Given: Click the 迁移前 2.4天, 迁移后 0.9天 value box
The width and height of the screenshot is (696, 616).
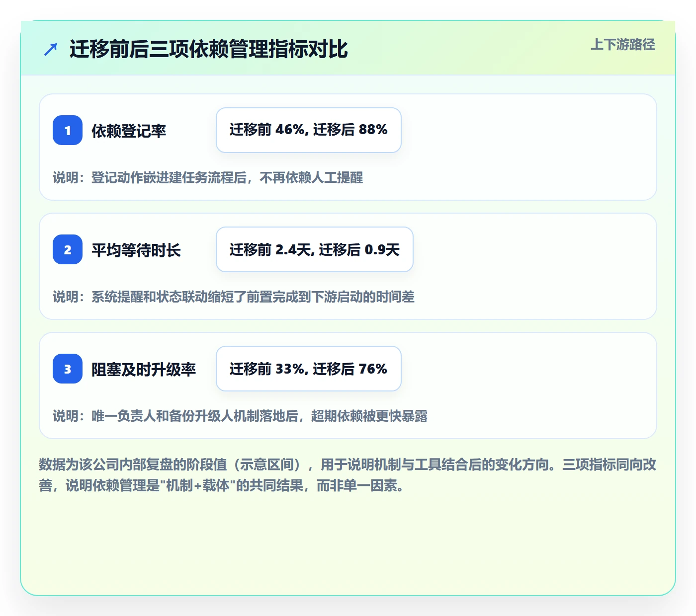Looking at the screenshot, I should click(x=315, y=249).
